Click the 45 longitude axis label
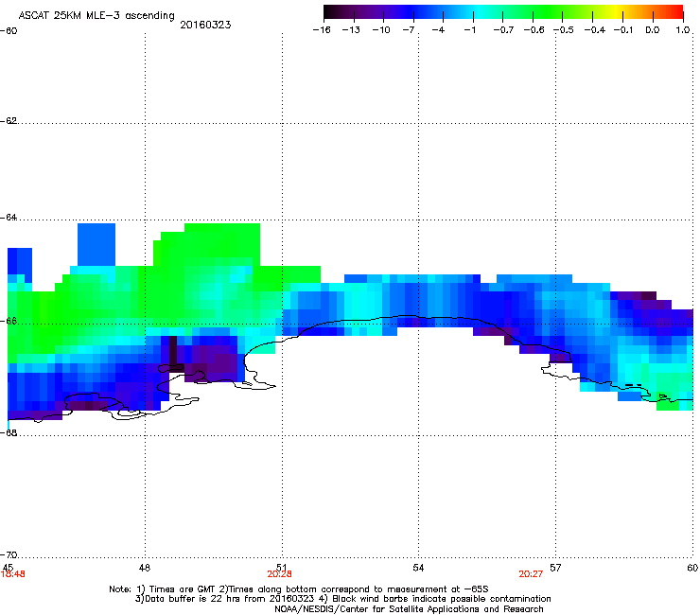The image size is (700, 615). click(x=8, y=567)
